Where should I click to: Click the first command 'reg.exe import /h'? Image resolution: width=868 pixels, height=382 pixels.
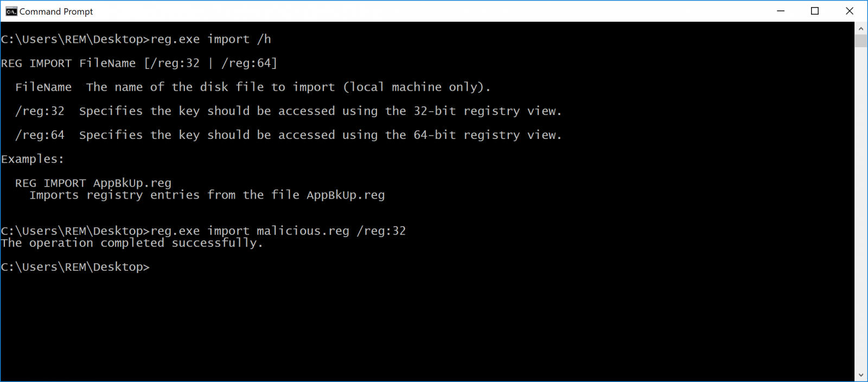pos(211,40)
